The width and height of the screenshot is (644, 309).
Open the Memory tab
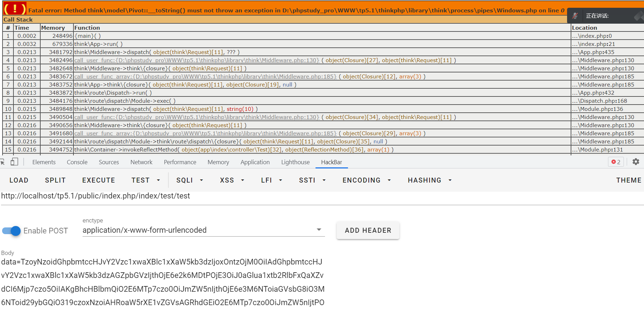click(x=218, y=162)
